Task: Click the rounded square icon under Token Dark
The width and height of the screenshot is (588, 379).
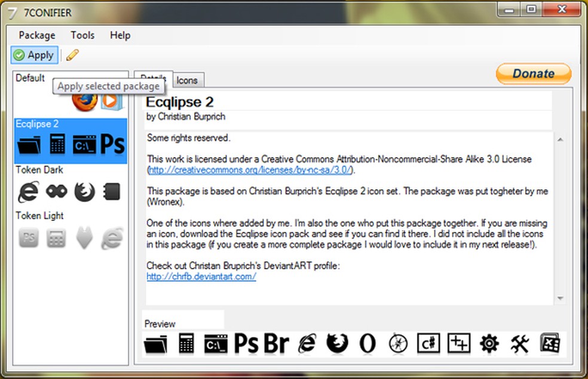Action: (x=112, y=192)
